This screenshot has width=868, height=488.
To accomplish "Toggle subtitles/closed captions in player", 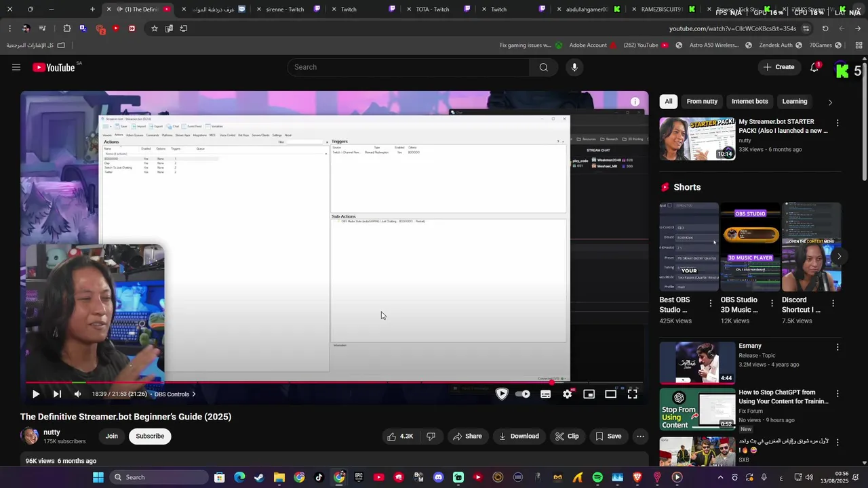I will [x=545, y=394].
